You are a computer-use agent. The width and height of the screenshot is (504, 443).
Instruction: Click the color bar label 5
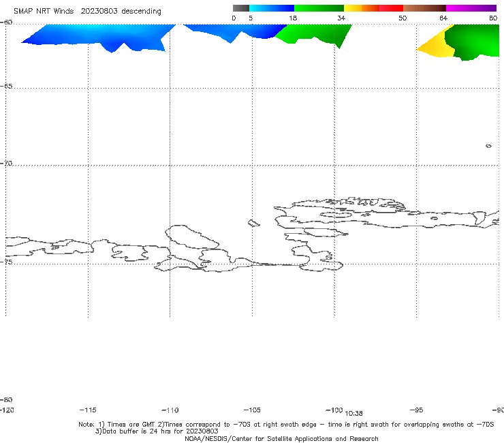tap(251, 18)
